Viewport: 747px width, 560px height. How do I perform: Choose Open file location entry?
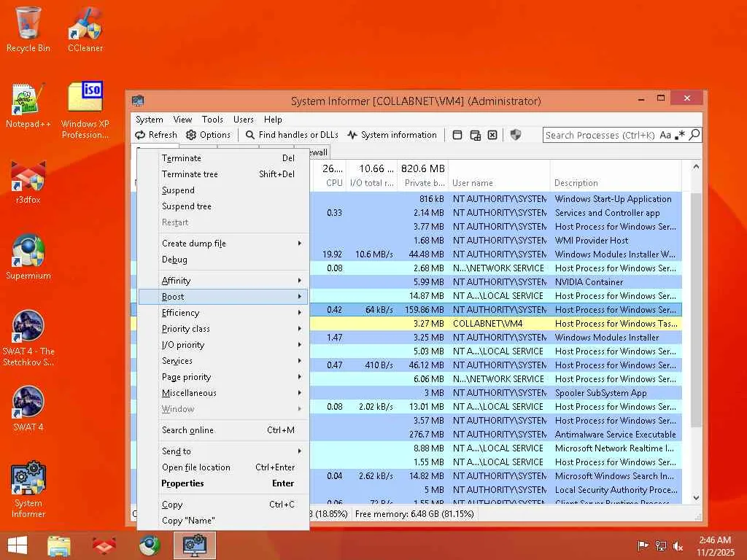point(223,467)
